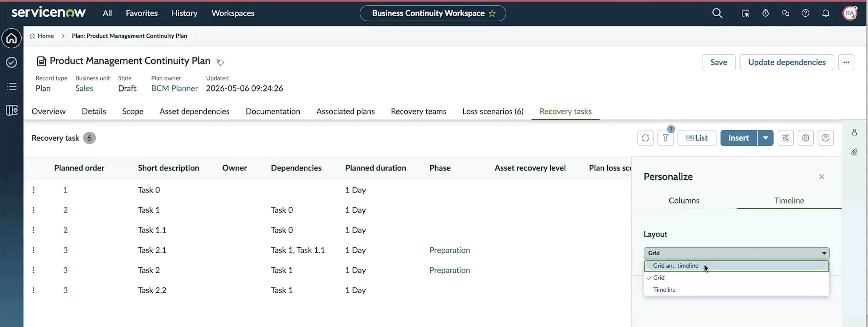Sort by Short description column header

point(169,168)
